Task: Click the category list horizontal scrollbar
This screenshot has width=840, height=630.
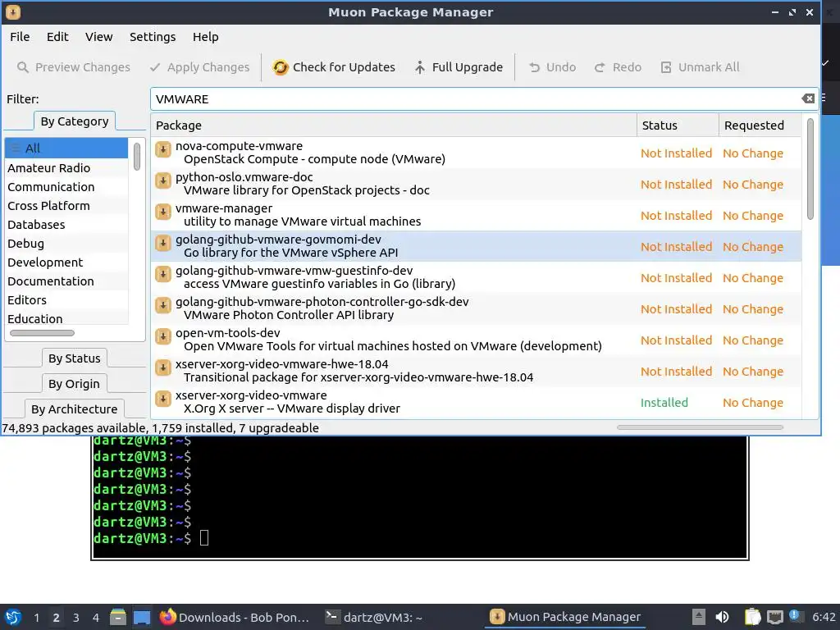Action: [42, 333]
